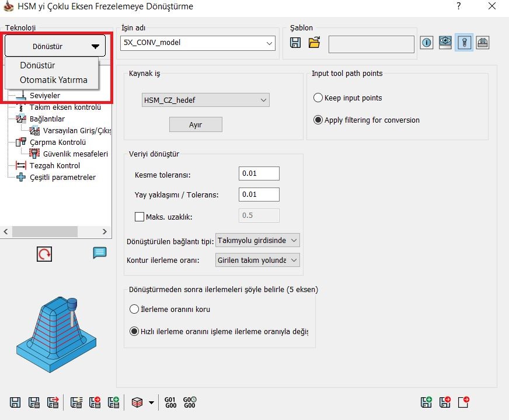The height and width of the screenshot is (420, 509).
Task: Open Kontur ilerleme oranı dropdown
Action: [x=257, y=260]
